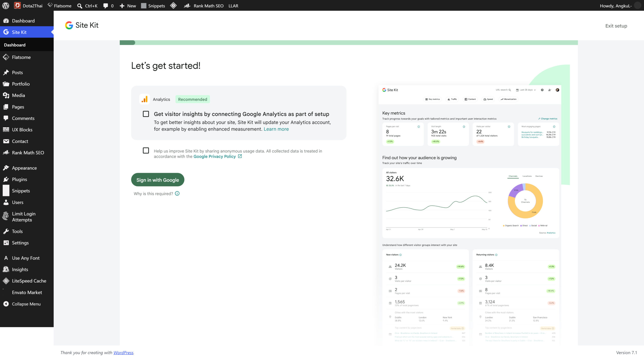Open the WordPress footer link
The height and width of the screenshot is (359, 644).
coord(123,352)
